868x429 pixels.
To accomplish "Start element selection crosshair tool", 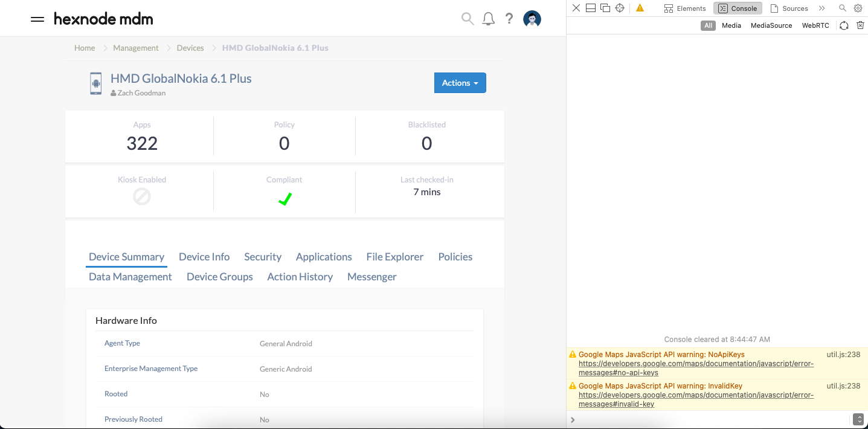I will (x=620, y=8).
